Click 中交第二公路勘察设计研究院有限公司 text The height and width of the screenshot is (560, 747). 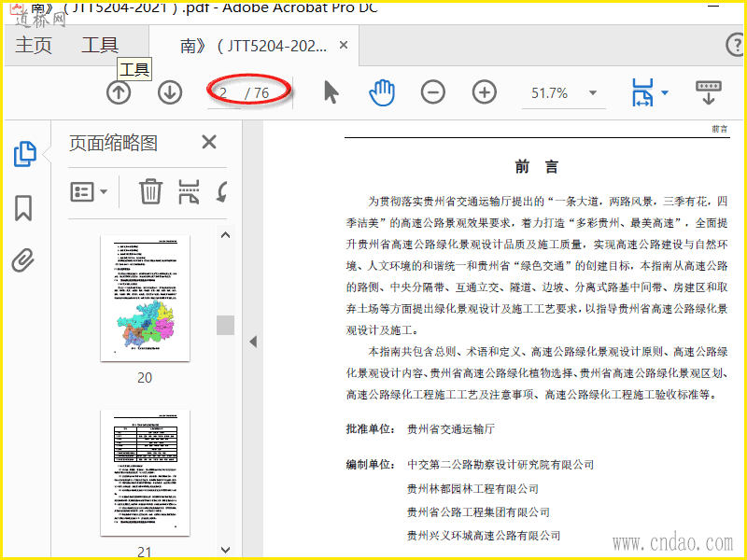click(500, 464)
